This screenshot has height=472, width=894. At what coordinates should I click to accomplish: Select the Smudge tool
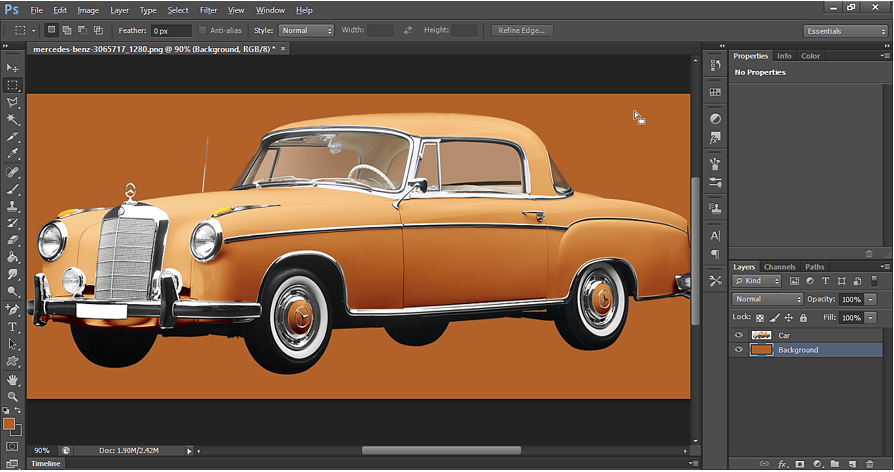coord(12,274)
